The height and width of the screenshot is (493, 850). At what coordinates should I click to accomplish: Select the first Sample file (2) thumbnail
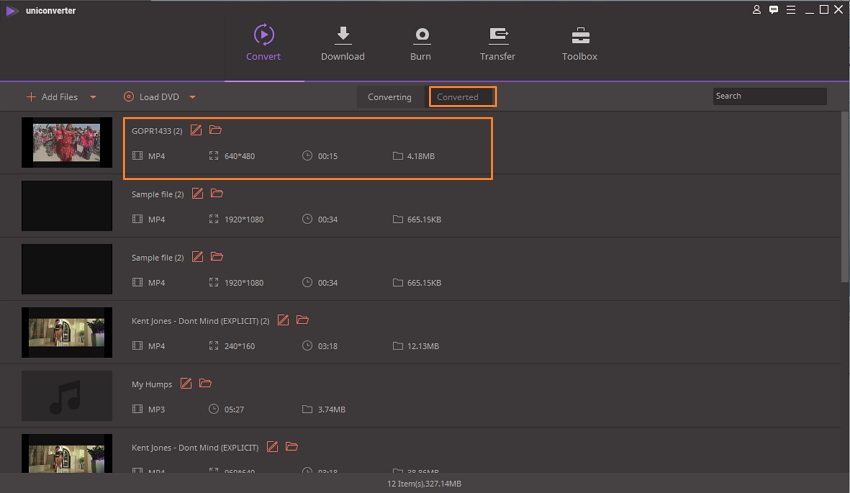pos(67,206)
